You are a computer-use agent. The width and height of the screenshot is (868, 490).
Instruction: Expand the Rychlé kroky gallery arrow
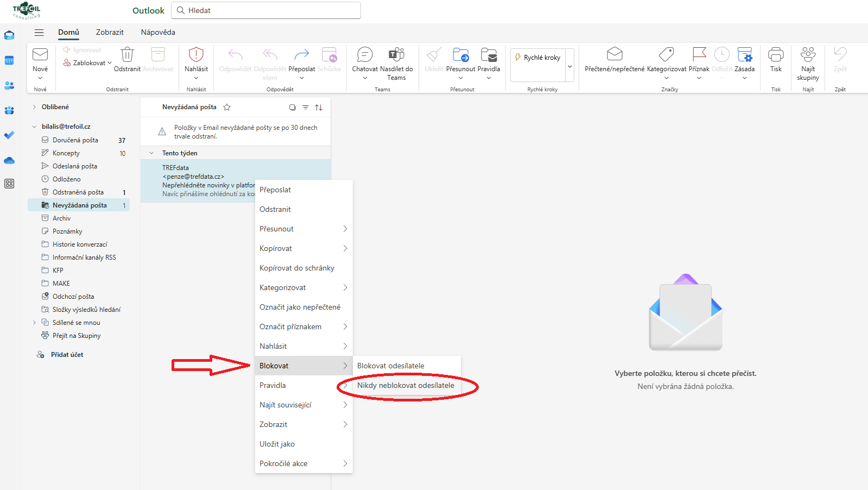pos(569,66)
